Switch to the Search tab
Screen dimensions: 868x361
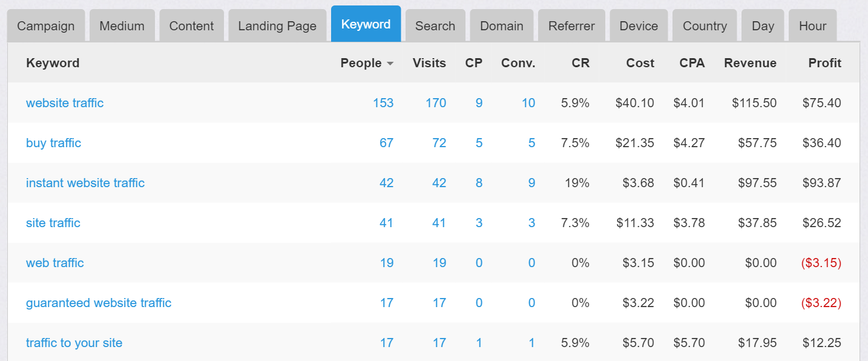[x=435, y=26]
